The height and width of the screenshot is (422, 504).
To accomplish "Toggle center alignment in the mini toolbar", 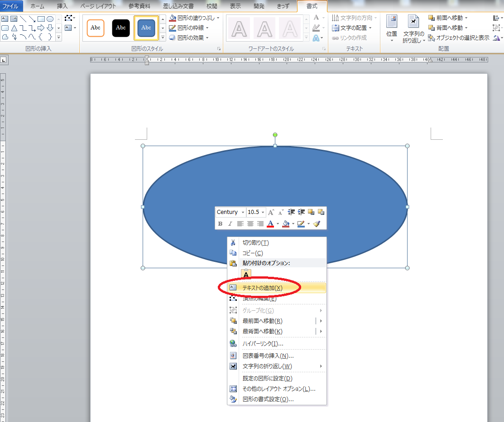I will coord(250,224).
